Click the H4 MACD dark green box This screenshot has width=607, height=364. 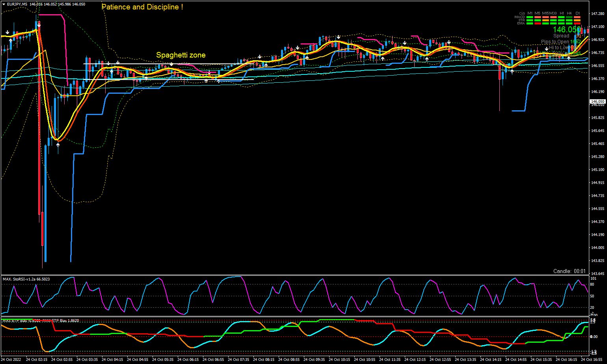(x=569, y=17)
